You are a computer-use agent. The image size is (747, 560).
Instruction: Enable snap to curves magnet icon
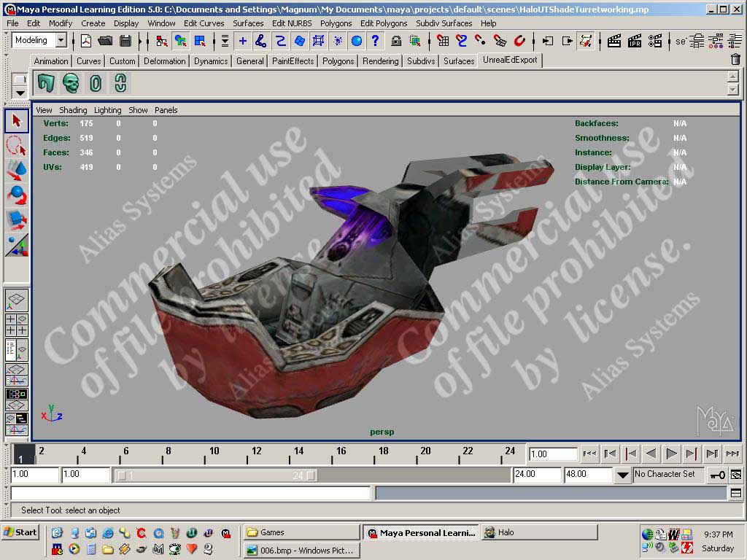(x=461, y=41)
